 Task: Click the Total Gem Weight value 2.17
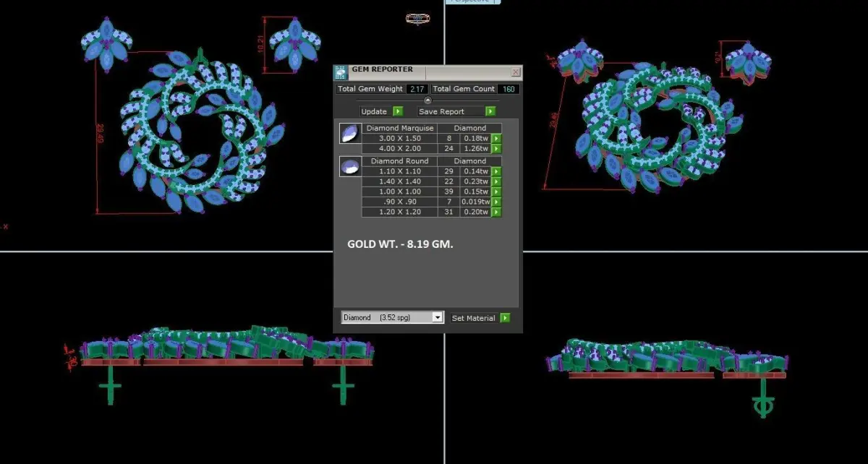[x=416, y=89]
